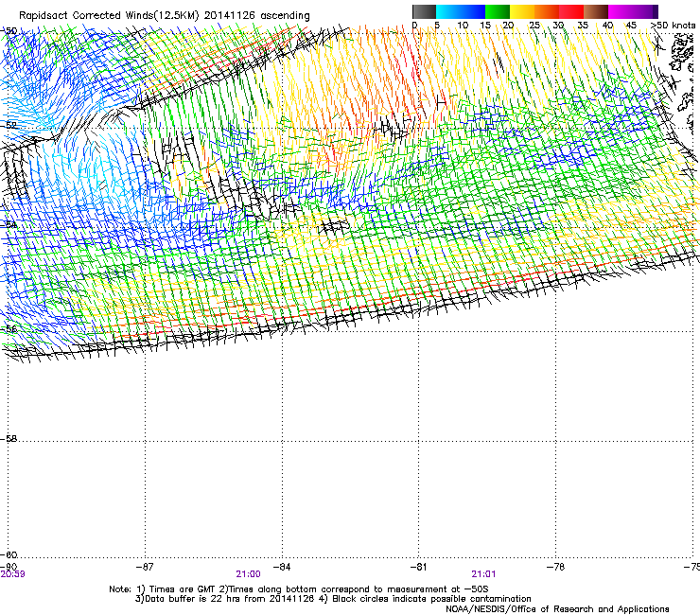
Task: Click the cyan-to-blue 5-15 knots legend band
Action: [461, 11]
